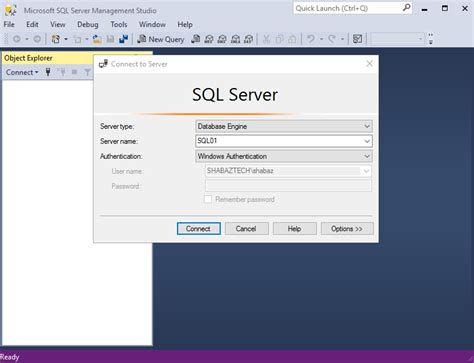The image size is (474, 363).
Task: Open the Tools menu
Action: (x=119, y=25)
